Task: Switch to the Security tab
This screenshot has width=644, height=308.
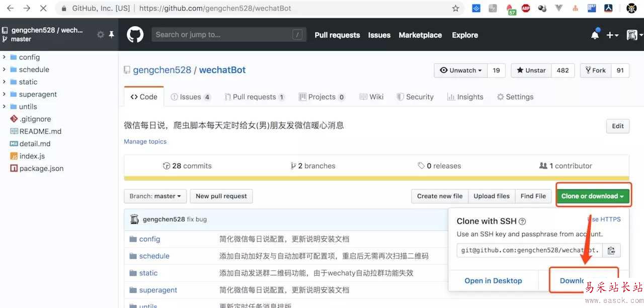Action: (x=415, y=97)
